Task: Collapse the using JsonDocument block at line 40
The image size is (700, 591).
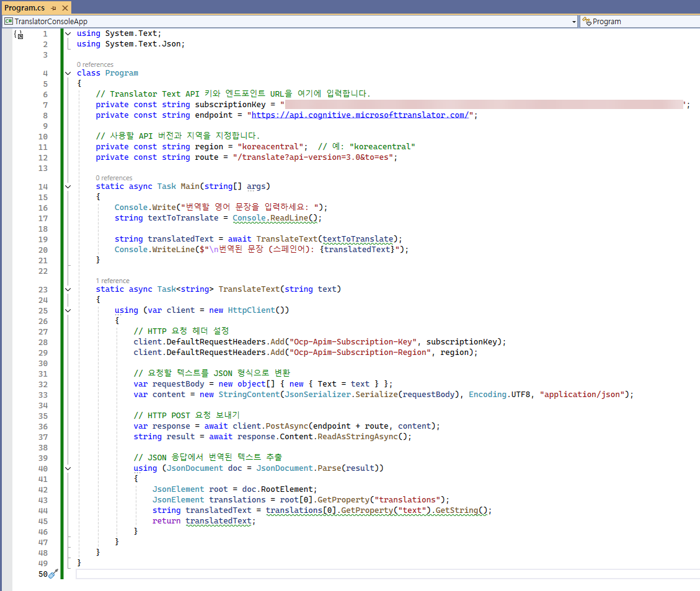Action: point(68,468)
